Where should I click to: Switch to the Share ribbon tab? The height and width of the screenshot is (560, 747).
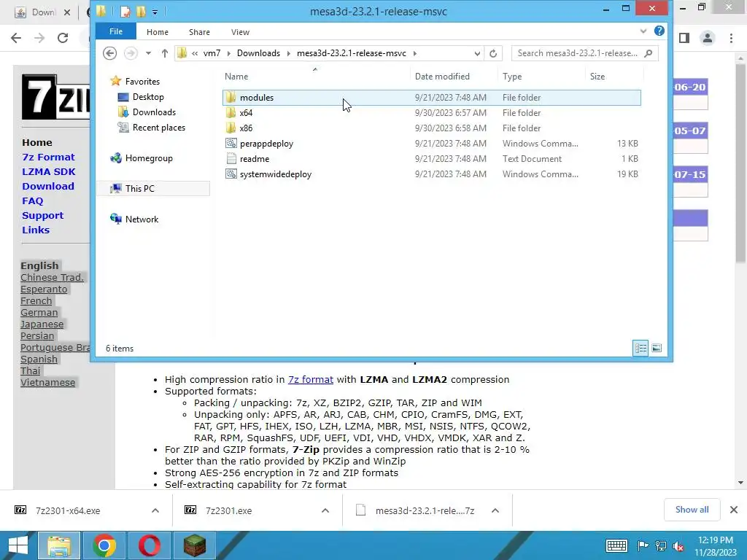(199, 32)
